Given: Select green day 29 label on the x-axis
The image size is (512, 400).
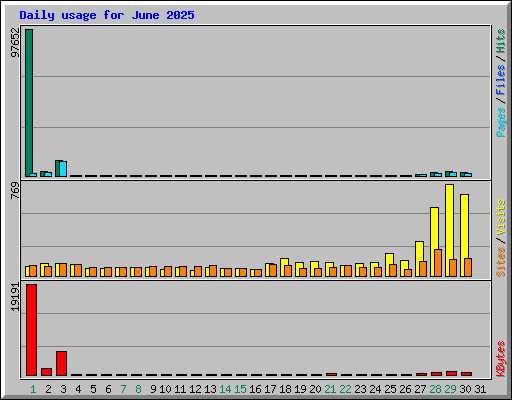Looking at the screenshot, I should pos(450,389).
